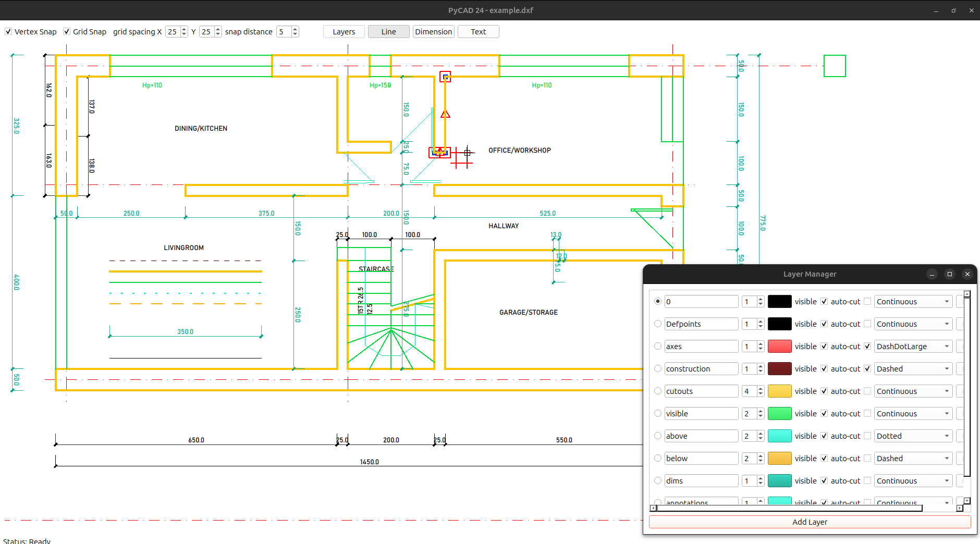Click Layer Manager horizontal scrollbar

pos(789,508)
